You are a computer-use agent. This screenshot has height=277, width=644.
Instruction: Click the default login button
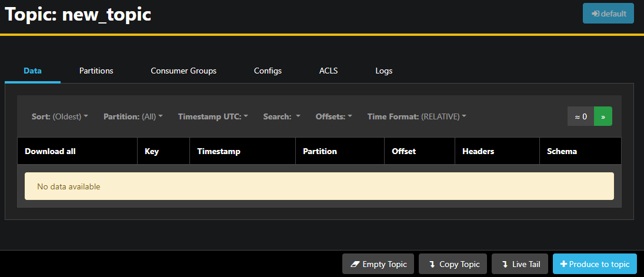pos(608,14)
